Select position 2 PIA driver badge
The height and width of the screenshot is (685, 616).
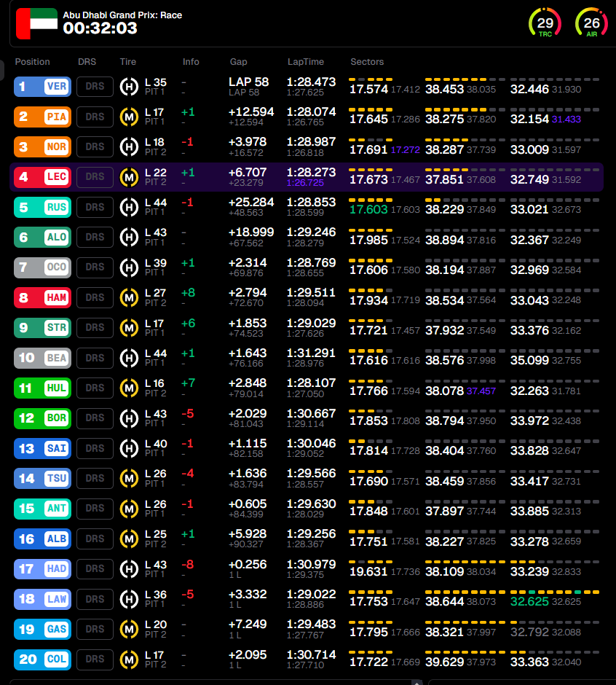coord(42,117)
